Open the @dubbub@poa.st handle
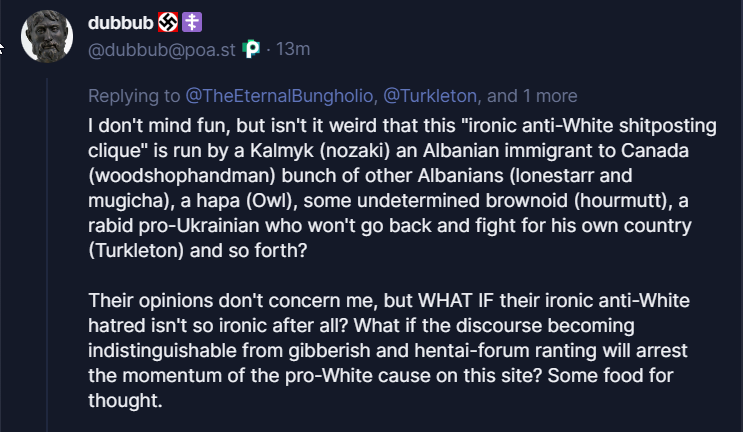Screen dimensions: 743x432 point(162,49)
